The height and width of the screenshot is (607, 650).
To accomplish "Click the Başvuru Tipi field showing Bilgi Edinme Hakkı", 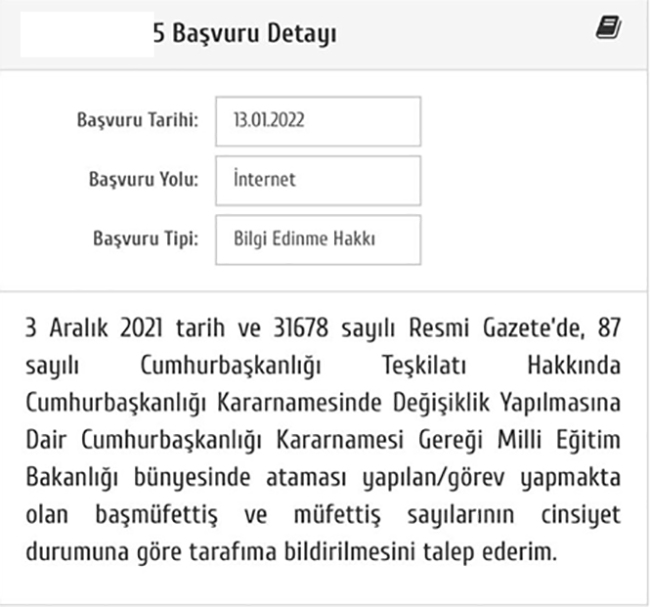I will coord(318,240).
